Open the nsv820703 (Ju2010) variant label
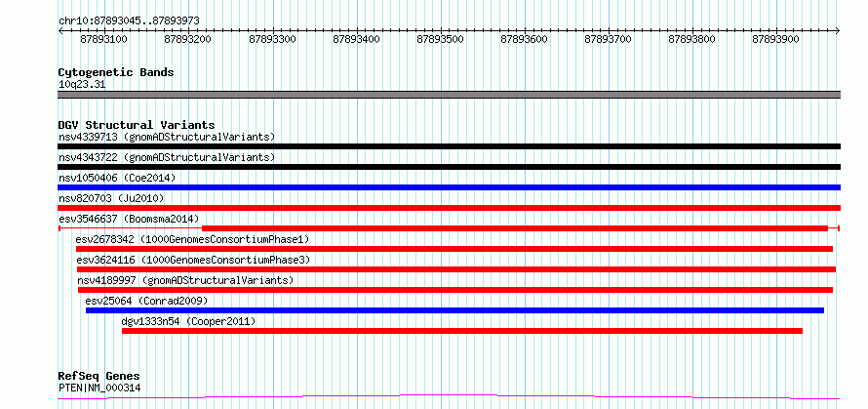 pos(111,198)
